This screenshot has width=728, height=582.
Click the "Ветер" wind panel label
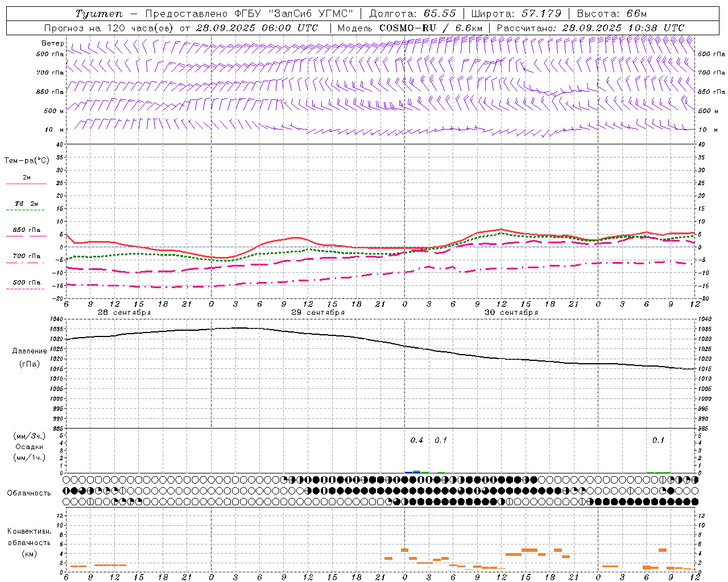(53, 43)
